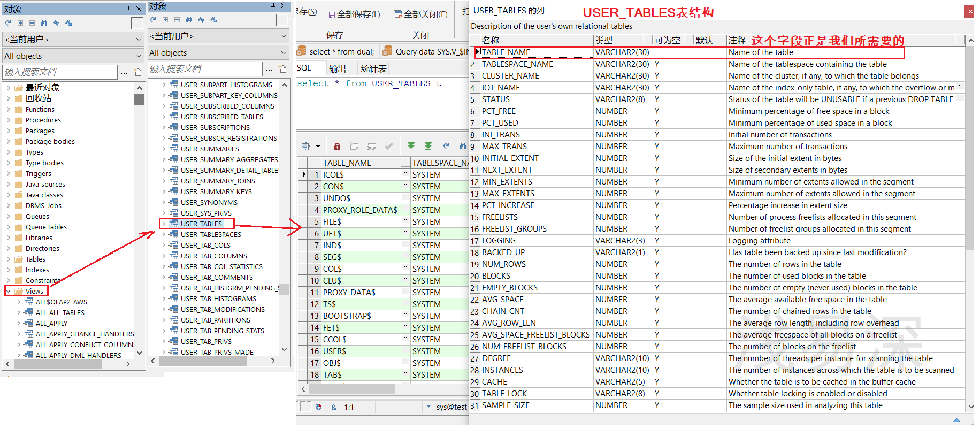This screenshot has height=429, width=980.
Task: Click the plus expand icon in the left object panel
Action: tap(20, 23)
